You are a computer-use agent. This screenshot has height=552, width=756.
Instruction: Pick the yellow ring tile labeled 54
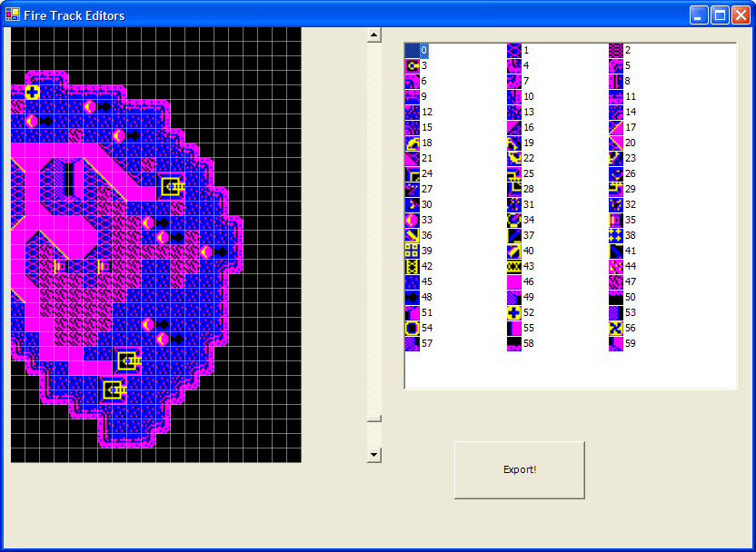pos(413,328)
